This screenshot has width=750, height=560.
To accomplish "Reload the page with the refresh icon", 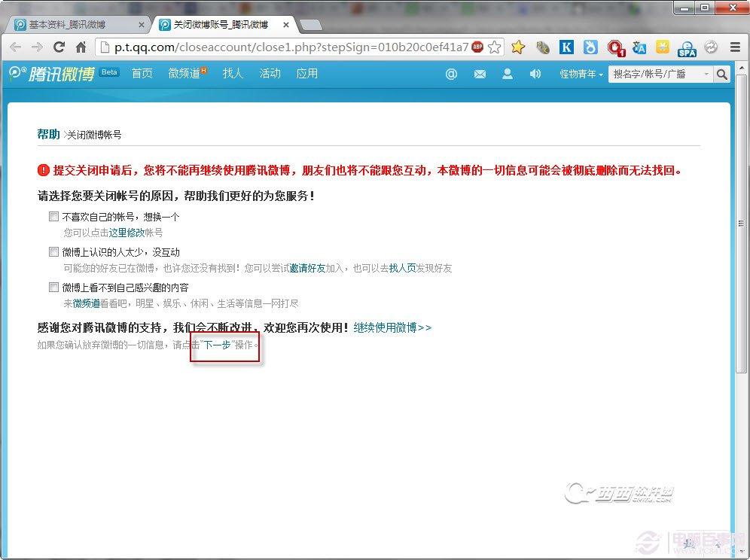I will [x=59, y=47].
